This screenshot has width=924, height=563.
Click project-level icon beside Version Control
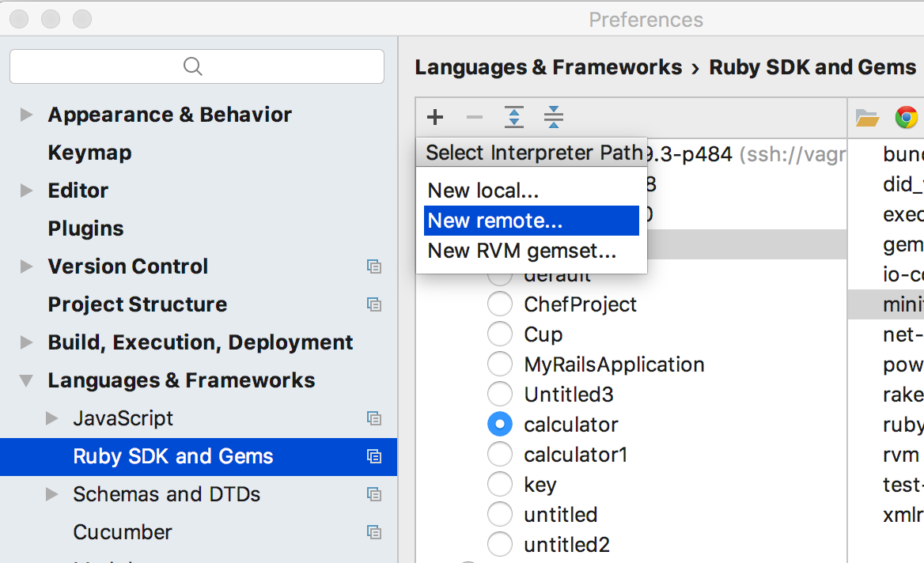point(374,266)
